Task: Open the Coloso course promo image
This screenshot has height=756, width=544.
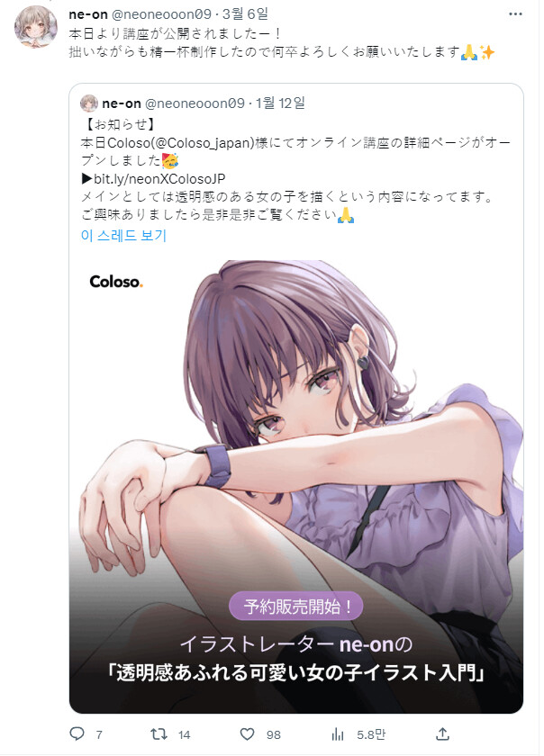Action: (x=296, y=487)
